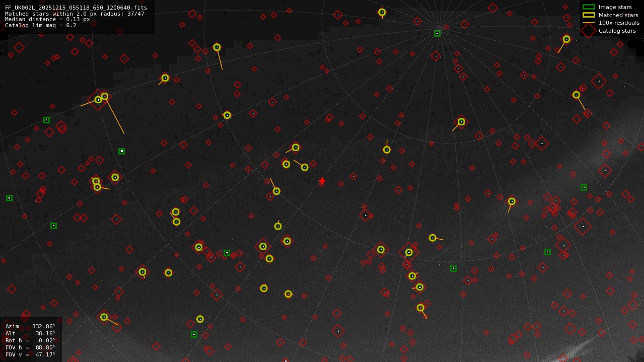Click the 'Catalog lim mag = 6.2' text
The width and height of the screenshot is (644, 362).
coord(41,25)
